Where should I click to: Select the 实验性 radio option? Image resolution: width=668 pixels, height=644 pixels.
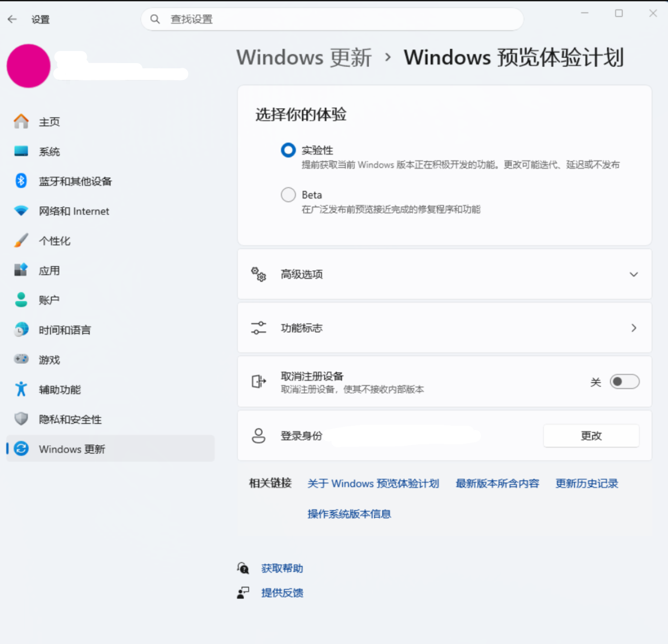click(x=288, y=150)
